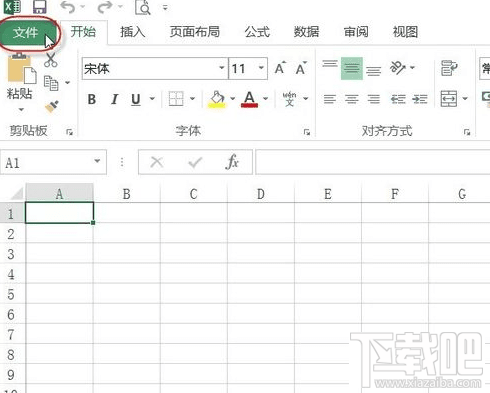Click Decrease Font Size icon

pos(301,68)
